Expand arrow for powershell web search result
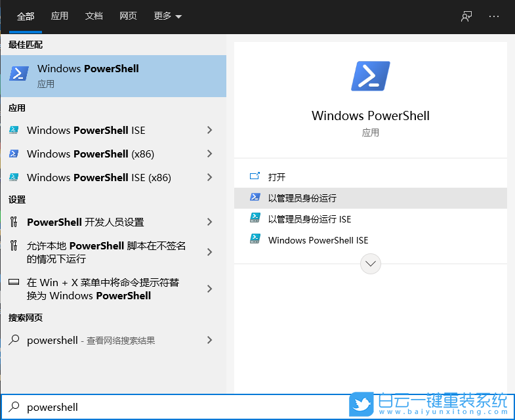Viewport: 515px width, 420px height. [x=209, y=340]
